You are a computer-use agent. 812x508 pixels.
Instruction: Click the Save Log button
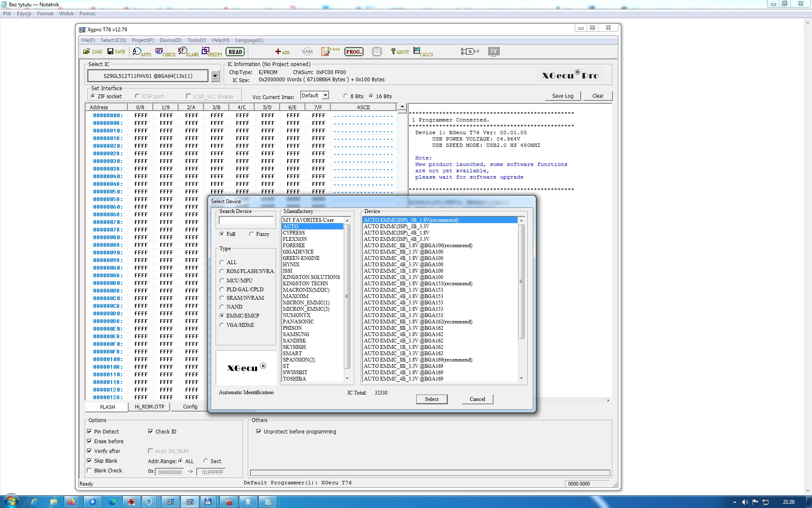pyautogui.click(x=562, y=96)
